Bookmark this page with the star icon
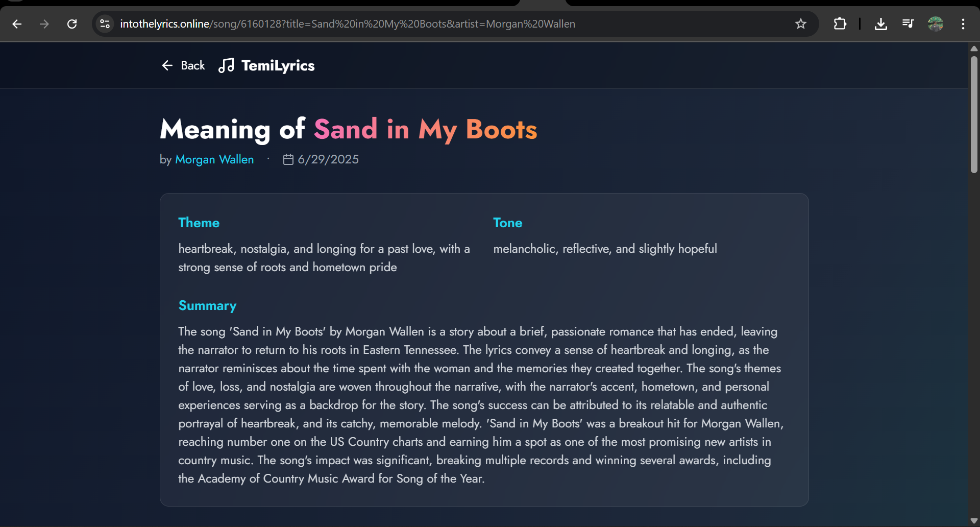The width and height of the screenshot is (980, 527). pyautogui.click(x=800, y=24)
